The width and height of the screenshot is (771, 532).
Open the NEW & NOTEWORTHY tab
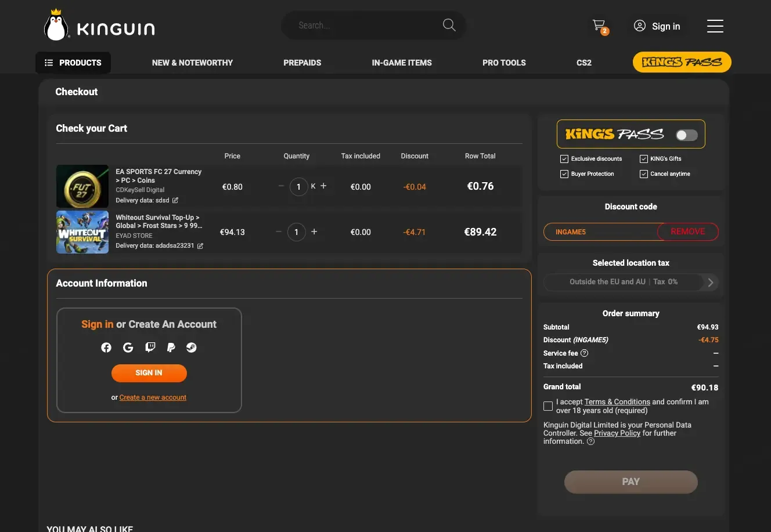[192, 63]
